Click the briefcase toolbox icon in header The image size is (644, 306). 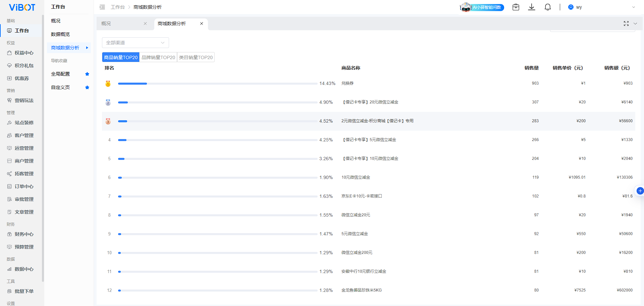516,7
